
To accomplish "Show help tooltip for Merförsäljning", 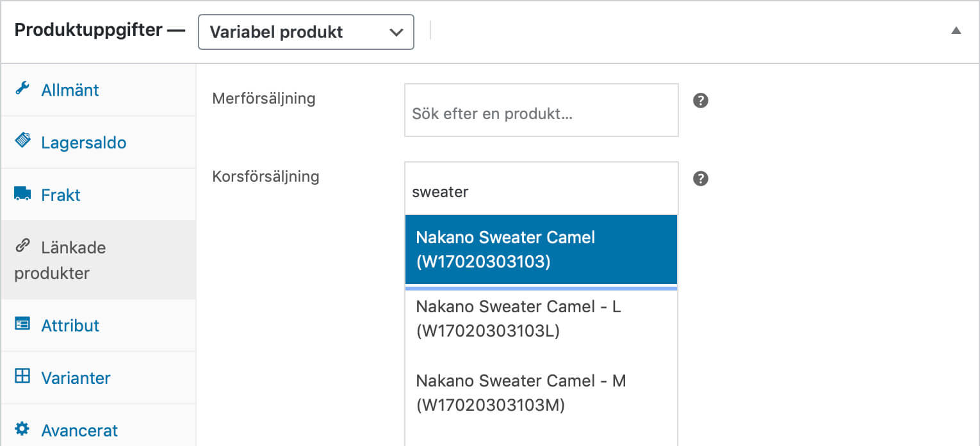I will pyautogui.click(x=701, y=101).
